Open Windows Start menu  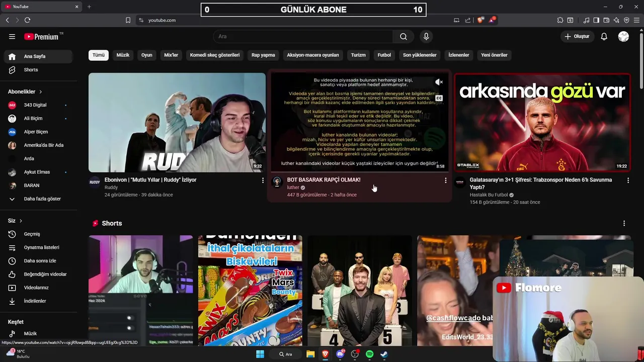(260, 354)
